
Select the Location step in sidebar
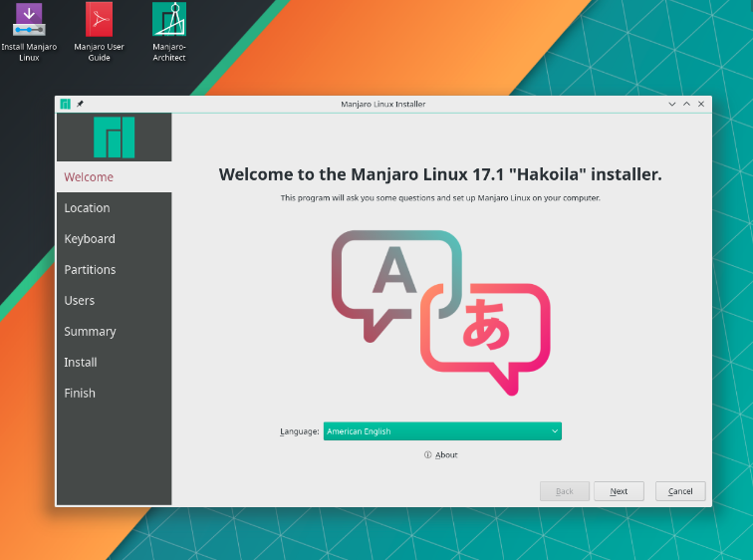[x=115, y=208]
